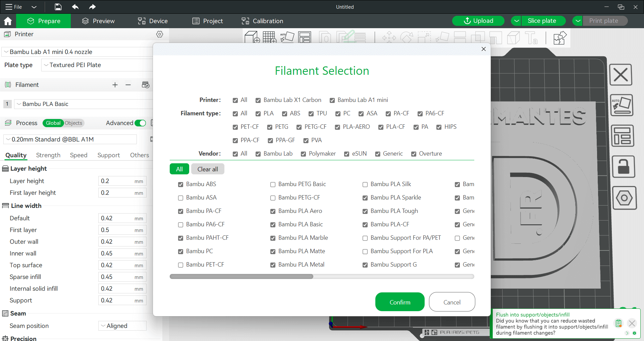644x341 pixels.
Task: Click the plate Remove X icon
Action: coord(621,75)
